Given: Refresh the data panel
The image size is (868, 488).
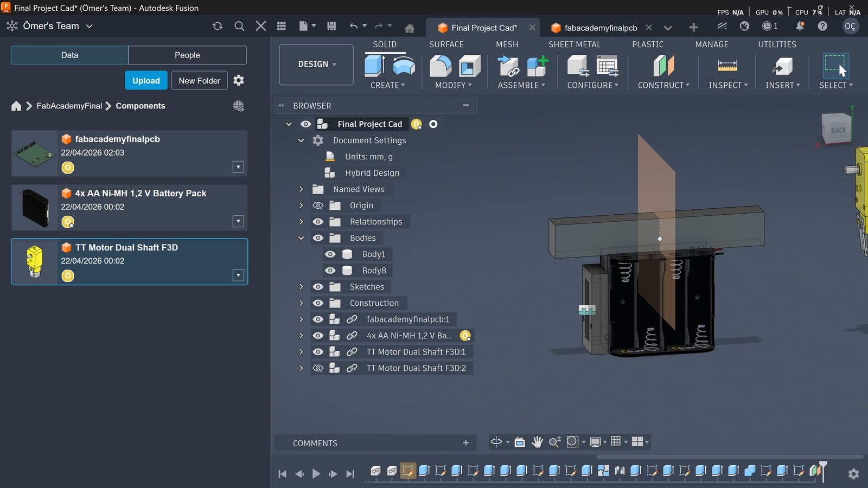Looking at the screenshot, I should (218, 26).
